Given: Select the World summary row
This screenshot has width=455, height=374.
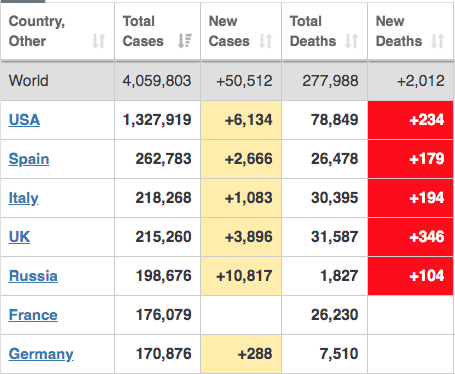Looking at the screenshot, I should 227,81.
